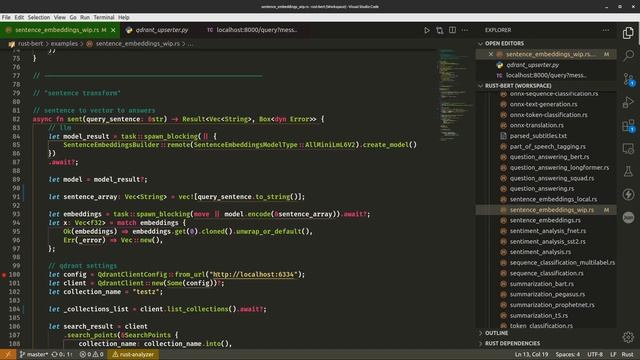Click the editor minimap
The width and height of the screenshot is (640, 360).
pyautogui.click(x=454, y=96)
